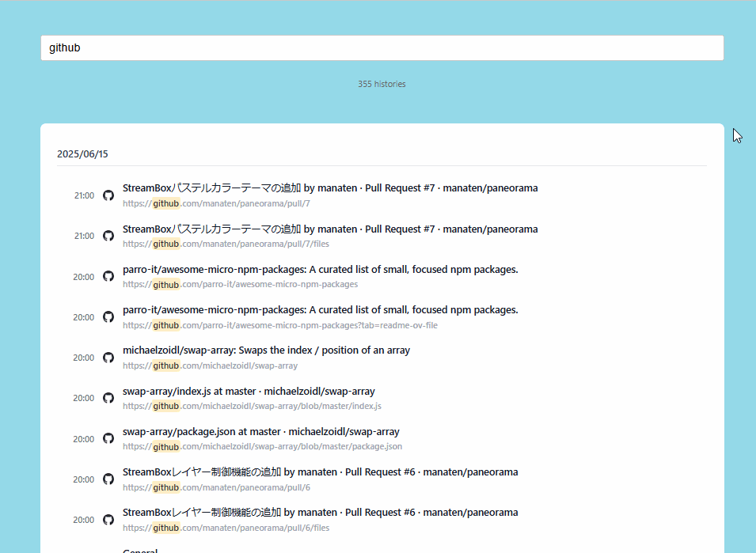Click GitHub icon beside awesome-micro-npm-packages repo root entry
The height and width of the screenshot is (553, 756).
(x=108, y=276)
